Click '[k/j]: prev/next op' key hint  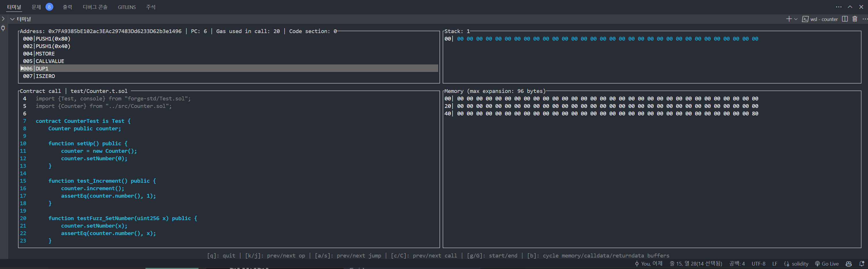tap(275, 256)
